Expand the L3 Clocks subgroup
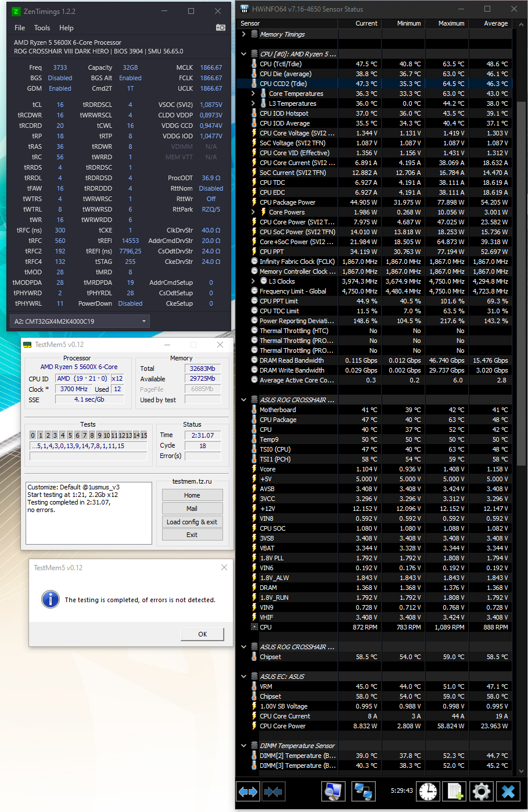This screenshot has width=528, height=812. coord(253,281)
